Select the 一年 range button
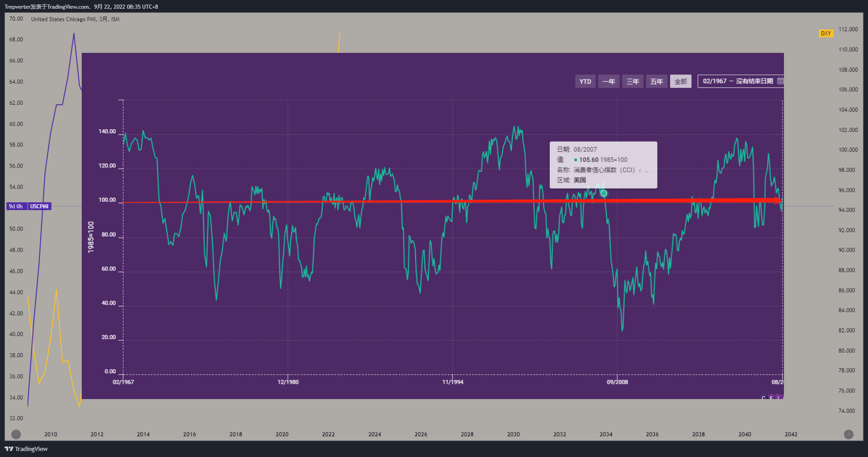Viewport: 868px width, 457px height. 609,81
